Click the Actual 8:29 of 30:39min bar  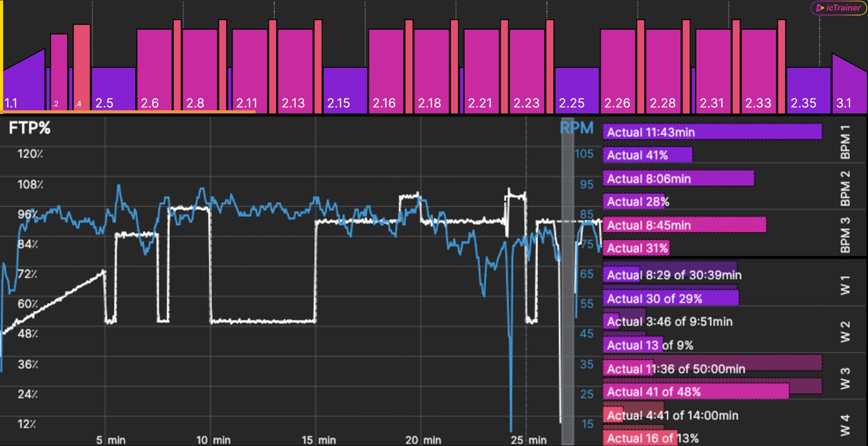pos(670,275)
